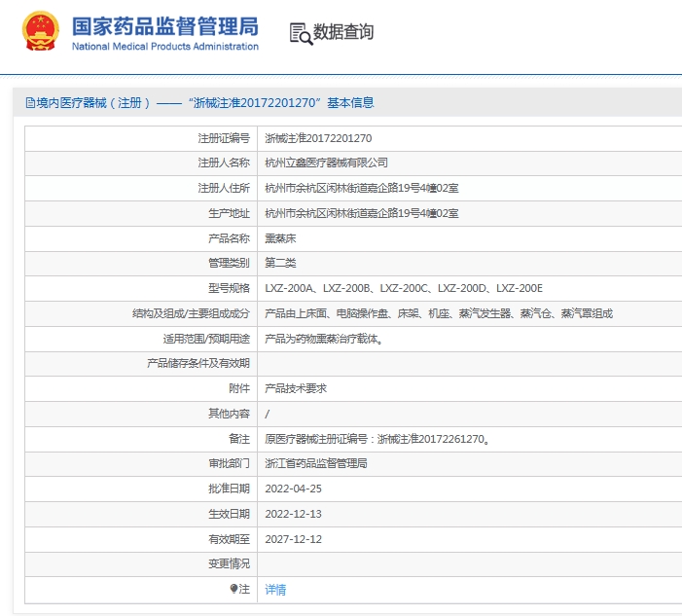Click the 产品名称 row label
Viewport: 682px width, 616px height.
click(230, 238)
